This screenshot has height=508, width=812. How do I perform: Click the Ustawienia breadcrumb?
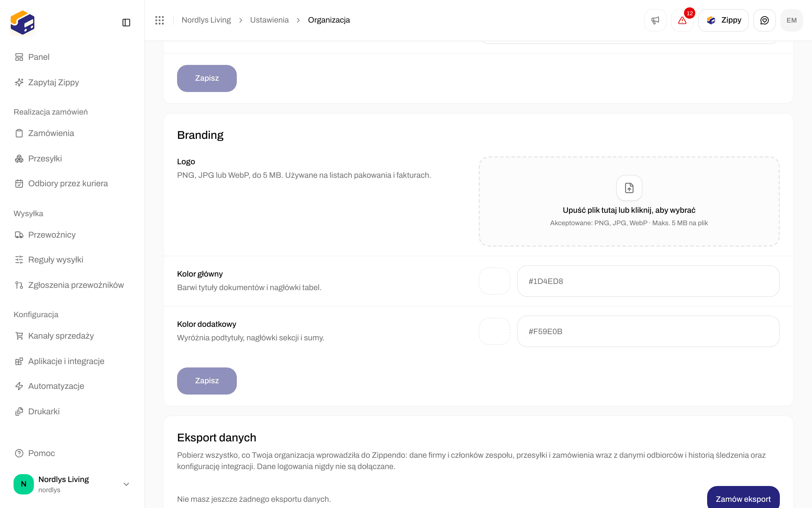[269, 20]
